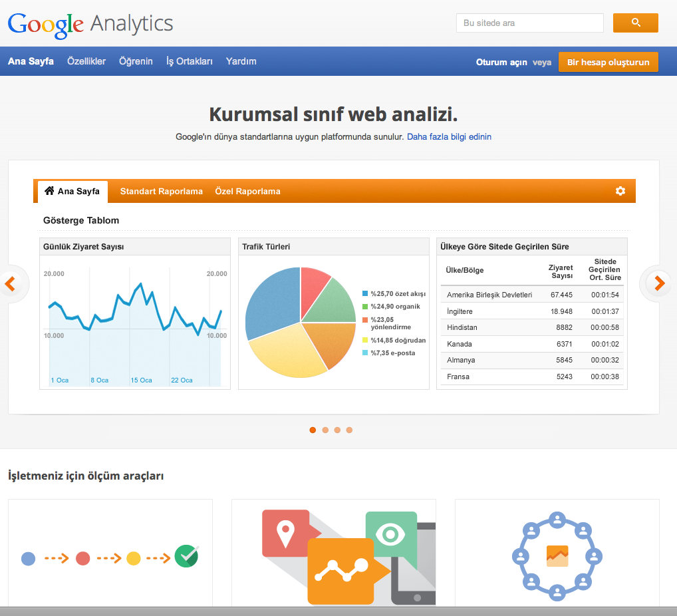Click the Google Analytics logo
Image resolution: width=677 pixels, height=616 pixels.
[90, 25]
